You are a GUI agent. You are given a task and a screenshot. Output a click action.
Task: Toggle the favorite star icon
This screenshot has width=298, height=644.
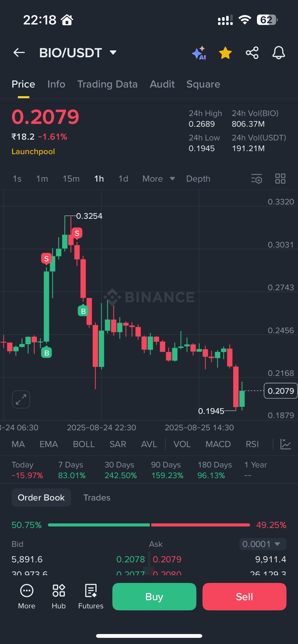[225, 53]
